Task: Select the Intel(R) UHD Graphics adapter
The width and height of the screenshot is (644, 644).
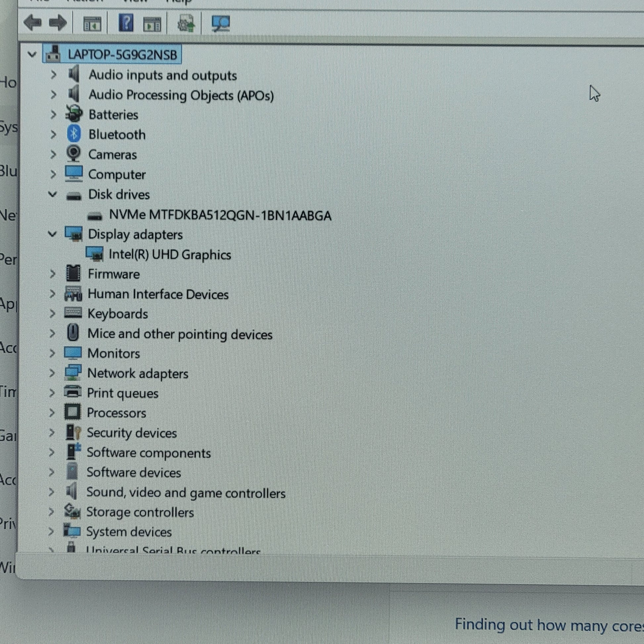Action: (170, 255)
